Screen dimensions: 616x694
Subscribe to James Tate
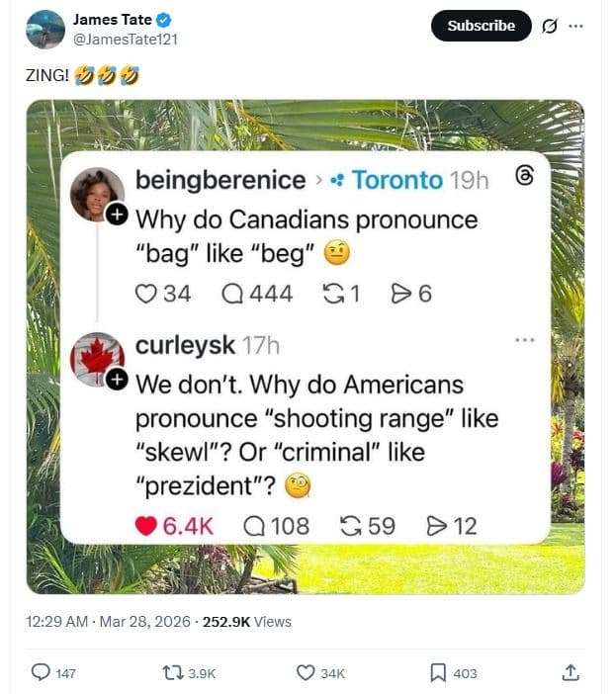click(481, 26)
